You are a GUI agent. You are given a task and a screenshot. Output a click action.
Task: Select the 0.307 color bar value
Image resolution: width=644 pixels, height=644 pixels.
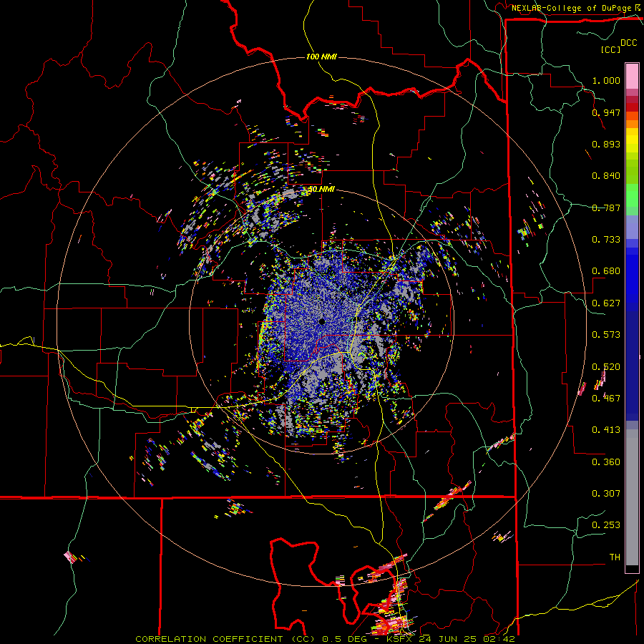tap(606, 494)
